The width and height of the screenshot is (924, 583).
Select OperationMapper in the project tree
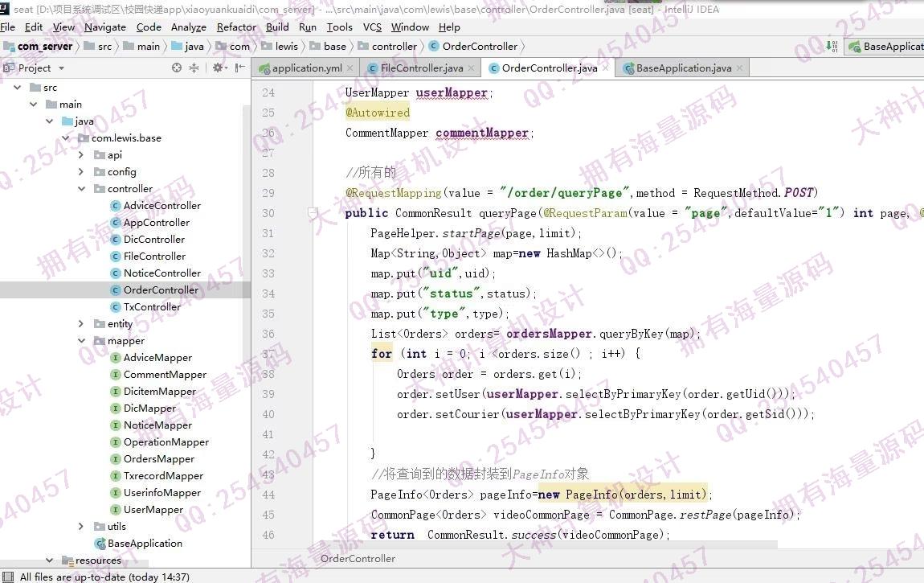pyautogui.click(x=166, y=442)
